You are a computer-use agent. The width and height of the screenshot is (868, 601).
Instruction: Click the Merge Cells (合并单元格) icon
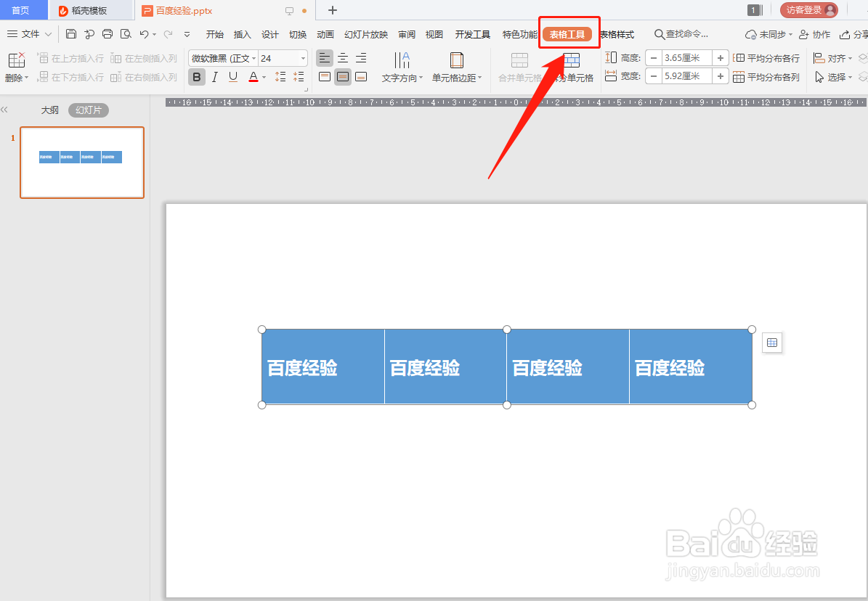519,60
